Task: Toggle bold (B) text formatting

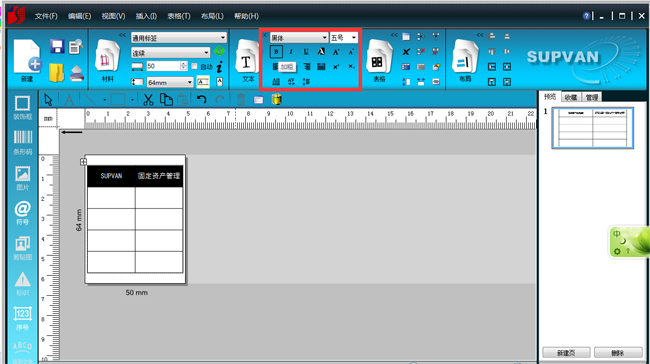Action: point(276,52)
